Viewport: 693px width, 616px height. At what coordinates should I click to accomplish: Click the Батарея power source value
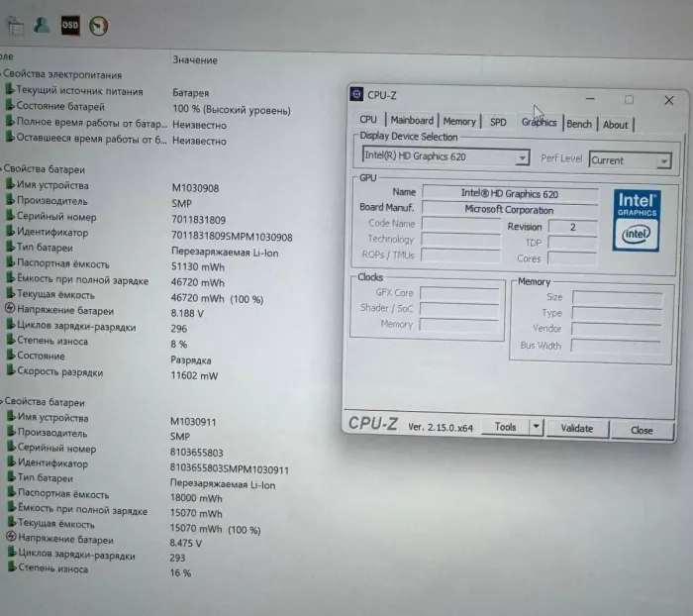coord(190,93)
